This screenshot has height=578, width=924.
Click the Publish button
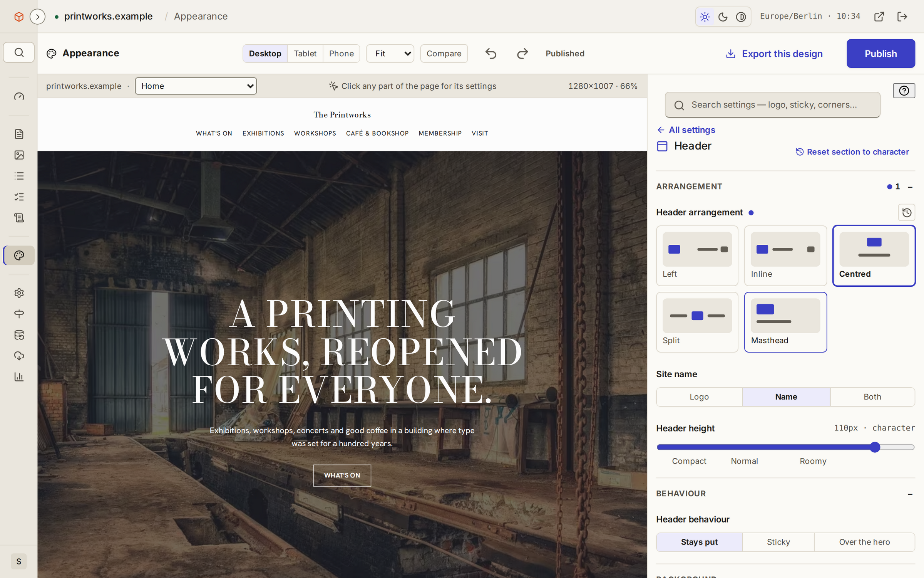[880, 54]
